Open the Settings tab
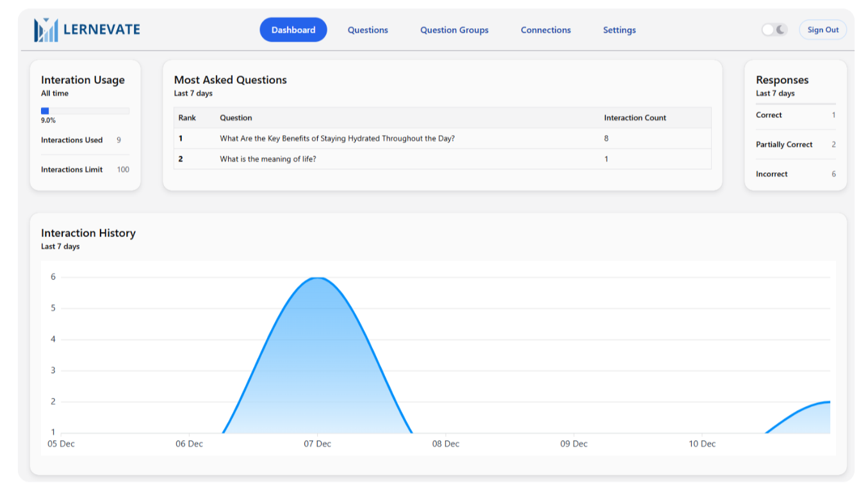This screenshot has height=494, width=868. click(x=619, y=30)
